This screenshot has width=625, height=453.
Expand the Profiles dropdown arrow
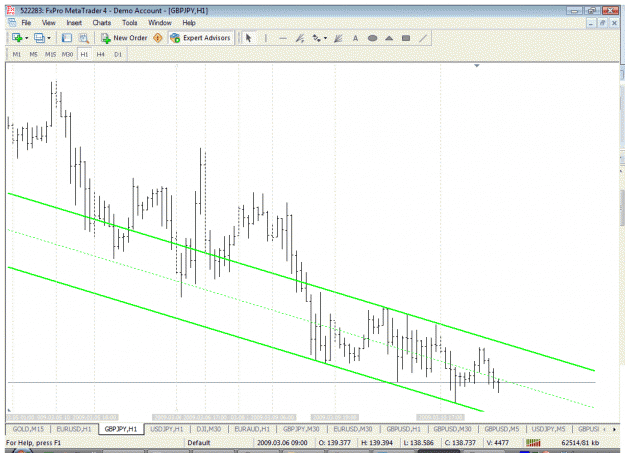(49, 38)
